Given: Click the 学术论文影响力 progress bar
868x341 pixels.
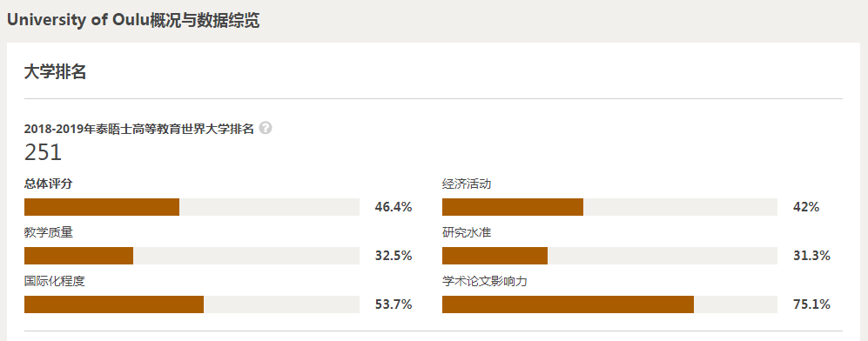Looking at the screenshot, I should (609, 304).
